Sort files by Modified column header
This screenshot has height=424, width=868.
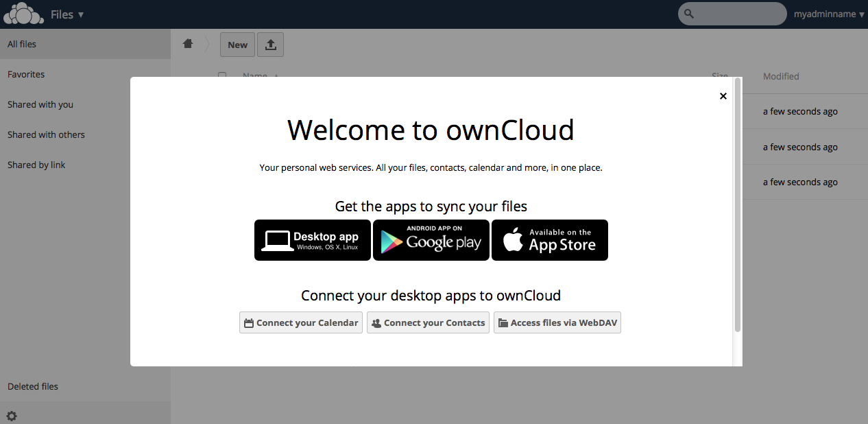pos(781,76)
